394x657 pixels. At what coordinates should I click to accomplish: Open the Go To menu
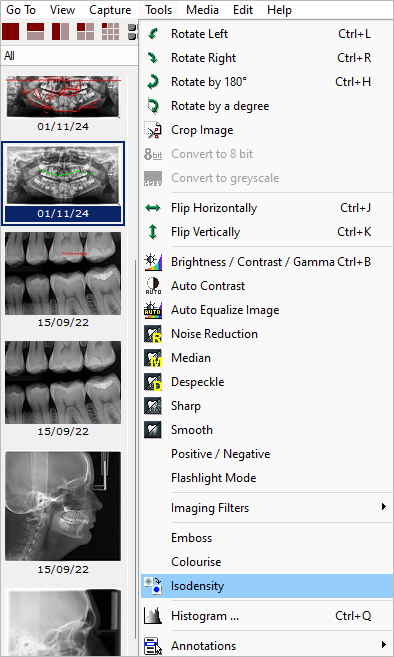[x=21, y=10]
